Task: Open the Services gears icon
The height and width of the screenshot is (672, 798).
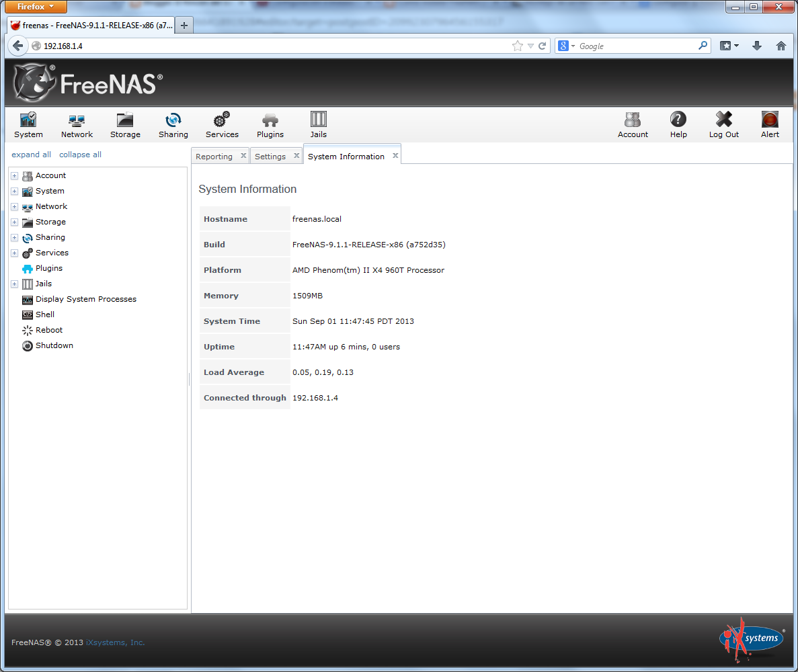Action: coord(222,124)
